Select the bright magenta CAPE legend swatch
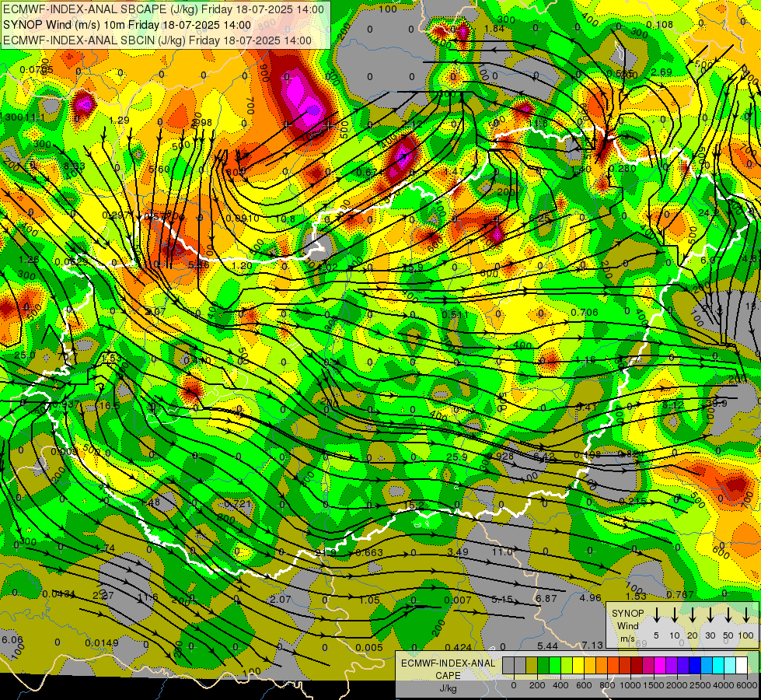 [660, 665]
